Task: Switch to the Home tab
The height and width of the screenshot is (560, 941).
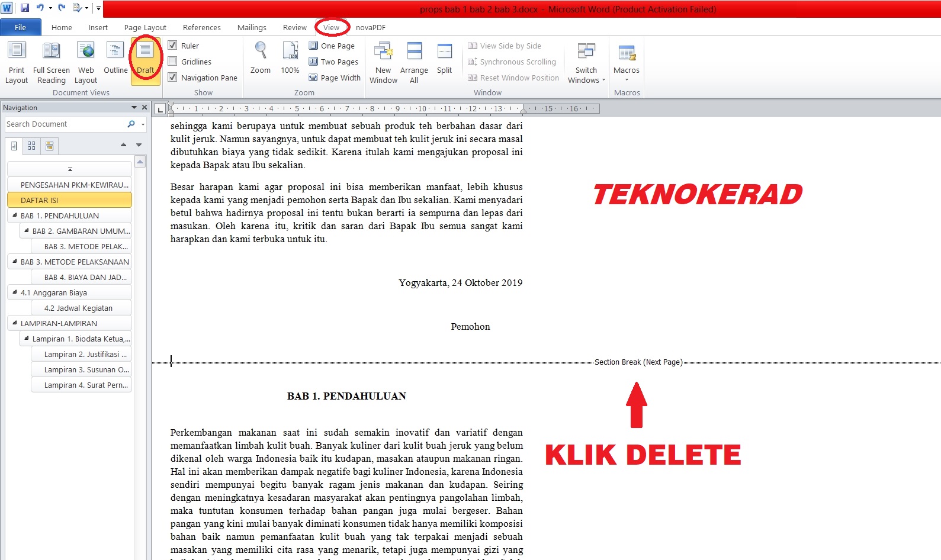Action: pyautogui.click(x=62, y=27)
